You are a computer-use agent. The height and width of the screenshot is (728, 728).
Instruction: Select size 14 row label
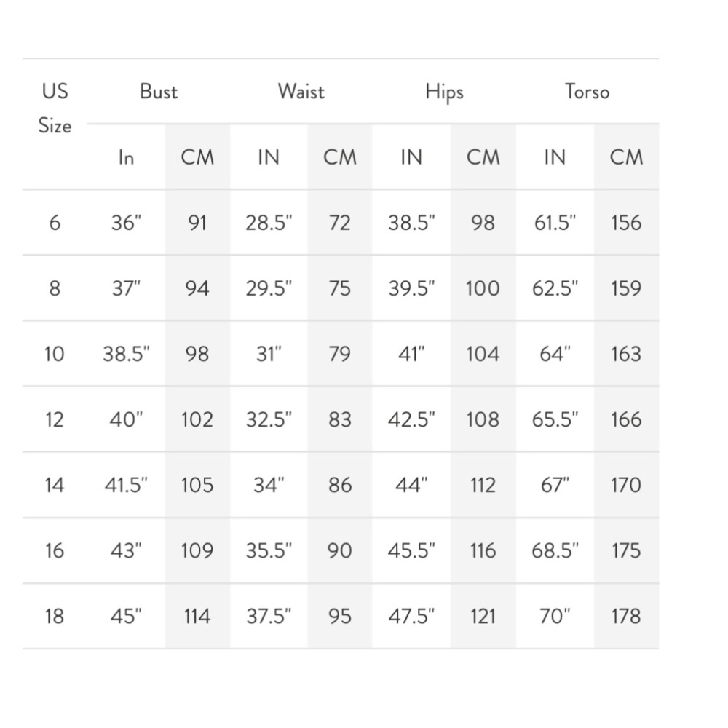click(x=55, y=485)
